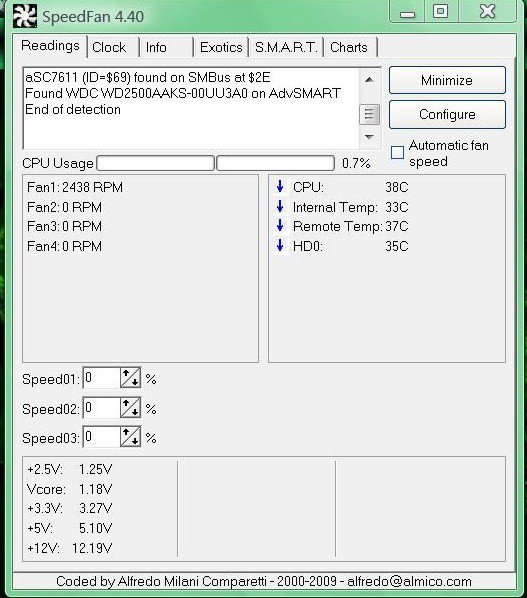Click the Minimize button in Readings panel

tap(447, 80)
